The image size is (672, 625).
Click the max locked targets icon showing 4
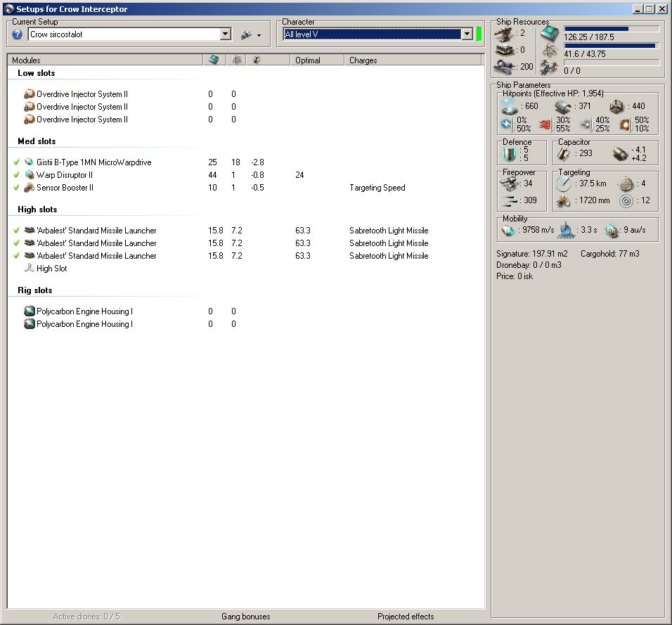(626, 184)
